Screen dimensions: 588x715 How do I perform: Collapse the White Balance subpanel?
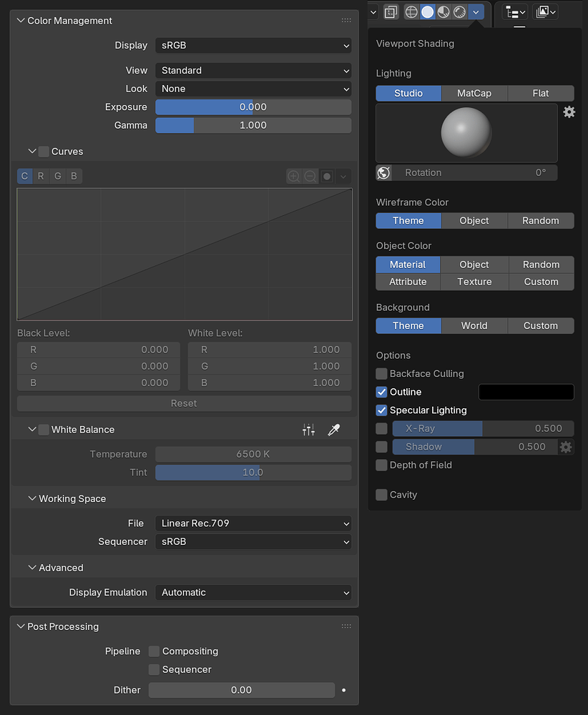(x=32, y=429)
